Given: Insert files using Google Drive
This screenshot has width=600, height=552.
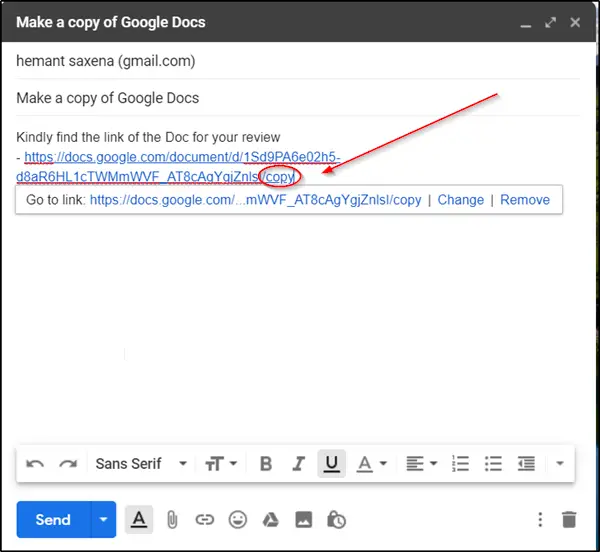Looking at the screenshot, I should tap(271, 520).
